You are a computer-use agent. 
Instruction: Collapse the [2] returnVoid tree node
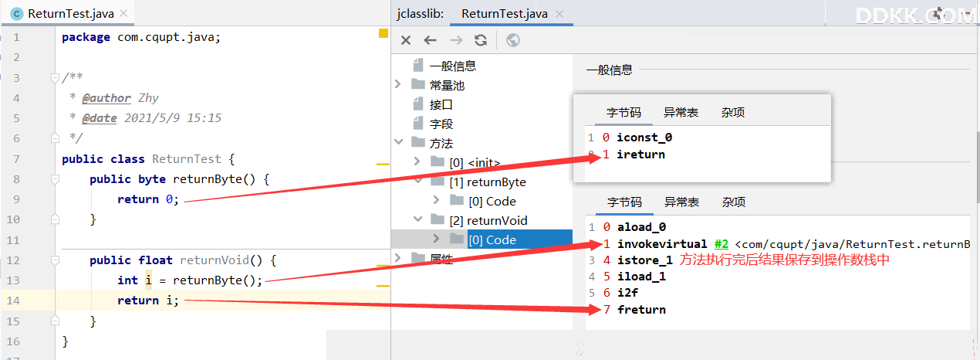[417, 219]
